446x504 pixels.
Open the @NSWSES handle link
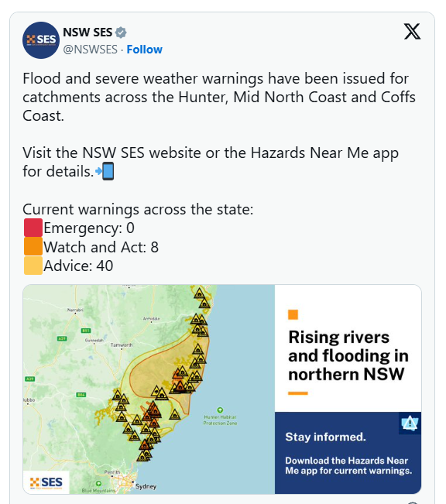pyautogui.click(x=91, y=50)
